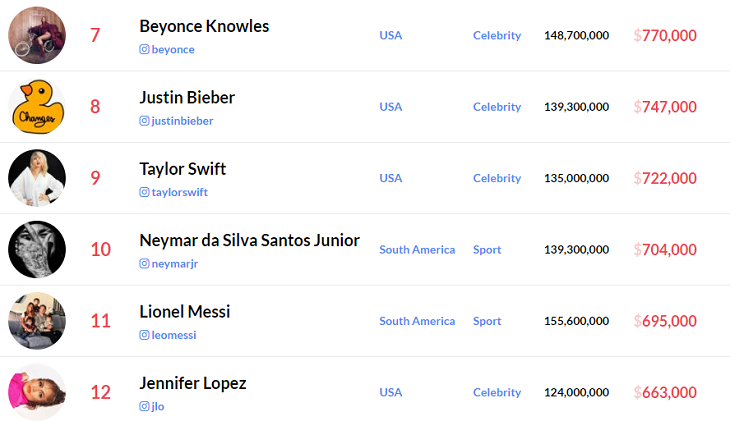Click USA link in Jennifer Lopez's row
This screenshot has height=421, width=730.
[x=391, y=393]
